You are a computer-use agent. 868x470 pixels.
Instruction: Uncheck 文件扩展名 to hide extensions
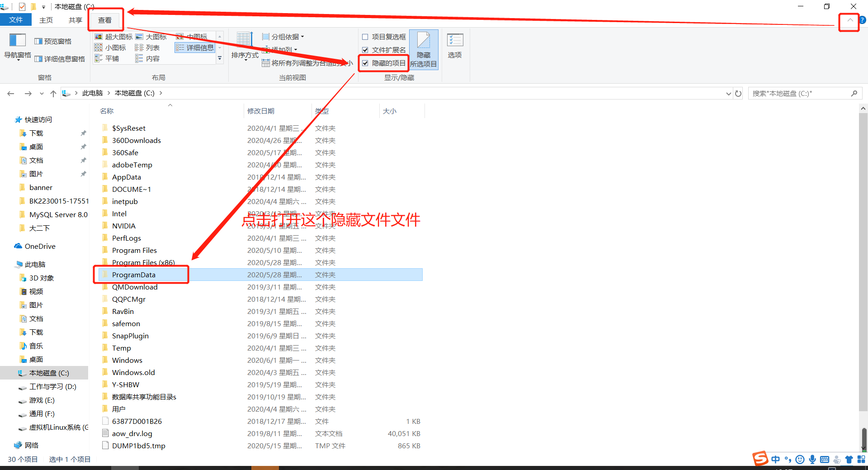click(365, 50)
